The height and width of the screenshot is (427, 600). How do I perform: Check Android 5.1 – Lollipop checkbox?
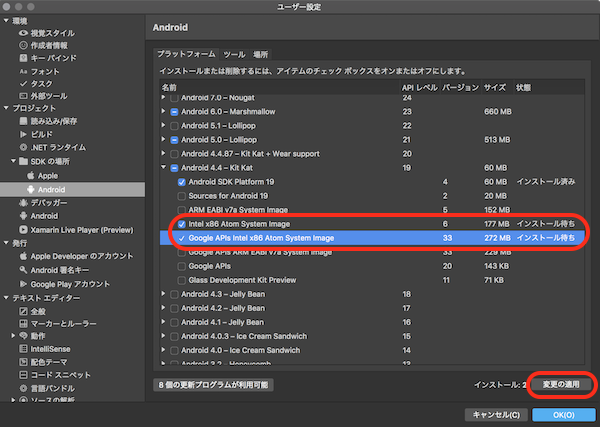coord(174,126)
